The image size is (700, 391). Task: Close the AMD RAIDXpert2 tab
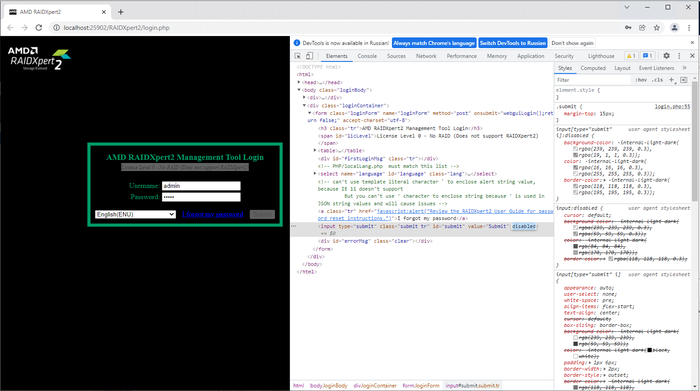104,12
